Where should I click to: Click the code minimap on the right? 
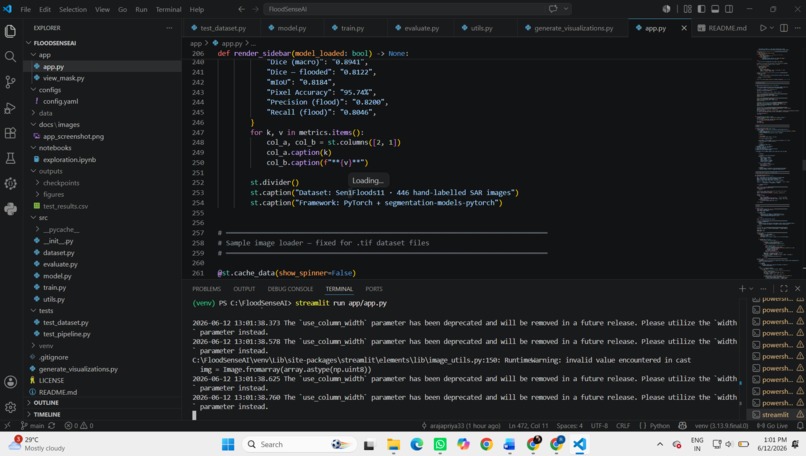[x=775, y=162]
